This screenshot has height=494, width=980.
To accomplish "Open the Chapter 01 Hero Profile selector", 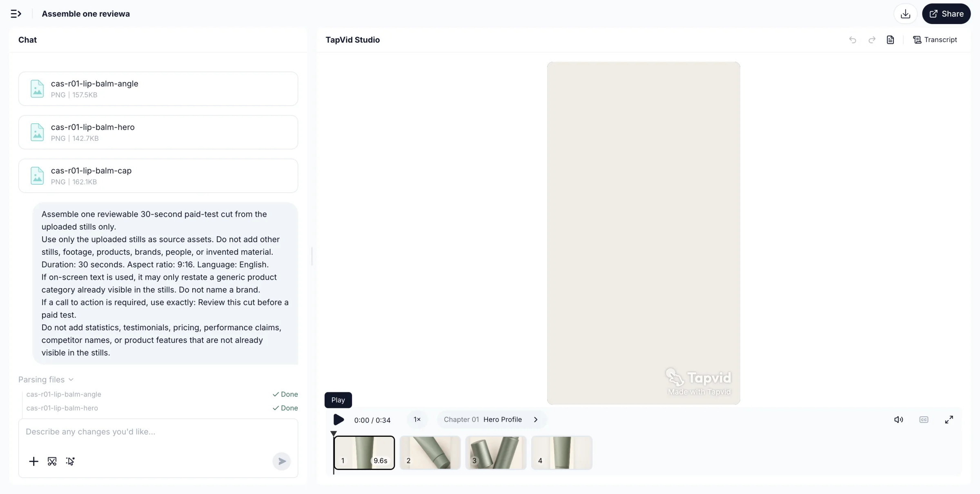I will tap(491, 420).
